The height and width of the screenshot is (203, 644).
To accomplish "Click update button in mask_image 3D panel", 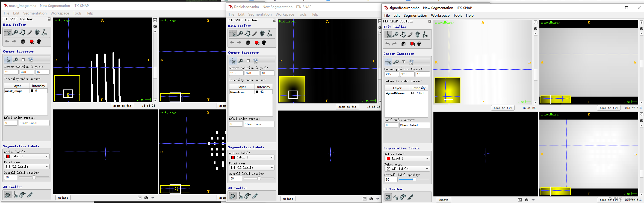I will [x=63, y=198].
